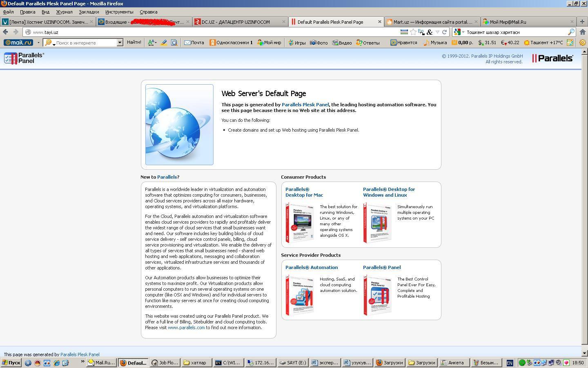Click the magnifier icon in search box

tap(571, 32)
